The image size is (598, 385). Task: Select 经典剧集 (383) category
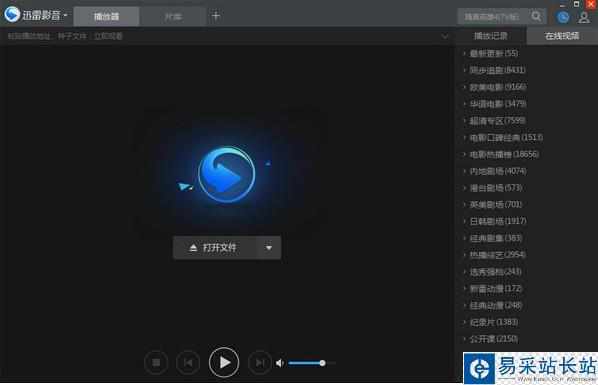click(x=496, y=238)
